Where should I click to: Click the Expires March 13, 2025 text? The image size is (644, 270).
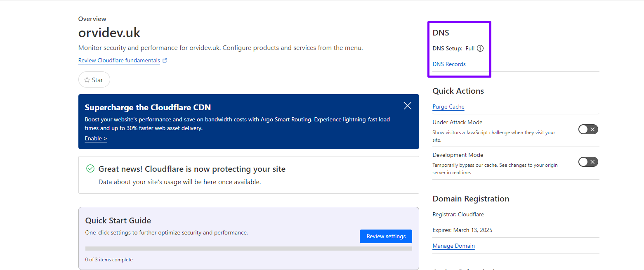point(462,230)
